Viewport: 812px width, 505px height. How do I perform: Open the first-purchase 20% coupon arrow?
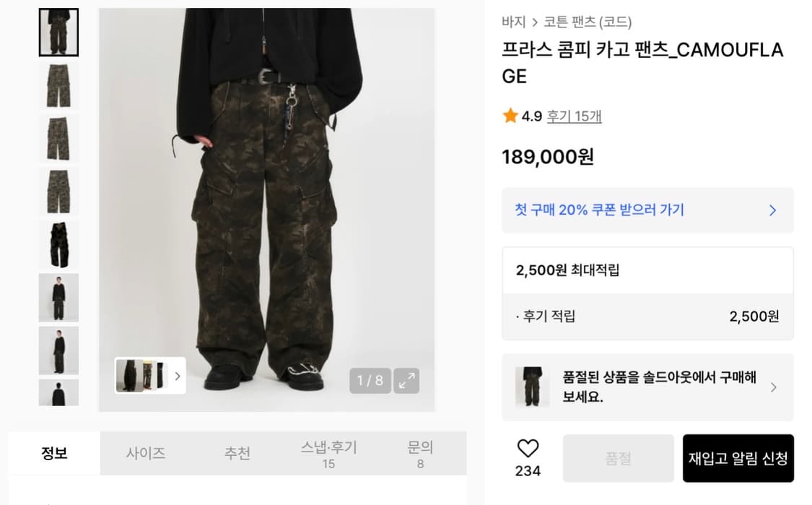[x=772, y=210]
